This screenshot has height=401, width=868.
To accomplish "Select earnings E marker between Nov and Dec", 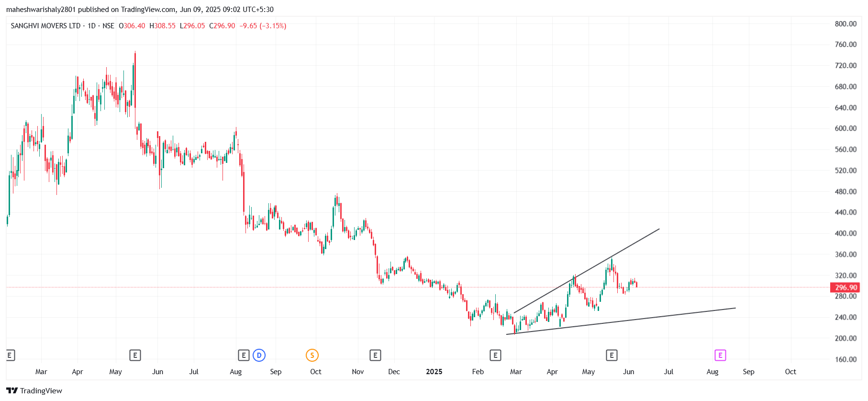I will (x=375, y=355).
